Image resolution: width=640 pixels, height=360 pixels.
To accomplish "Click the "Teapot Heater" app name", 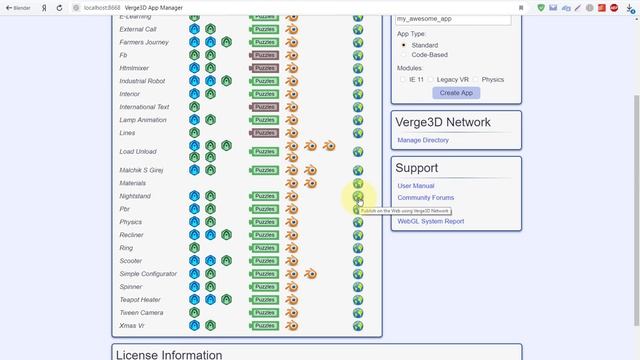I will (140, 300).
